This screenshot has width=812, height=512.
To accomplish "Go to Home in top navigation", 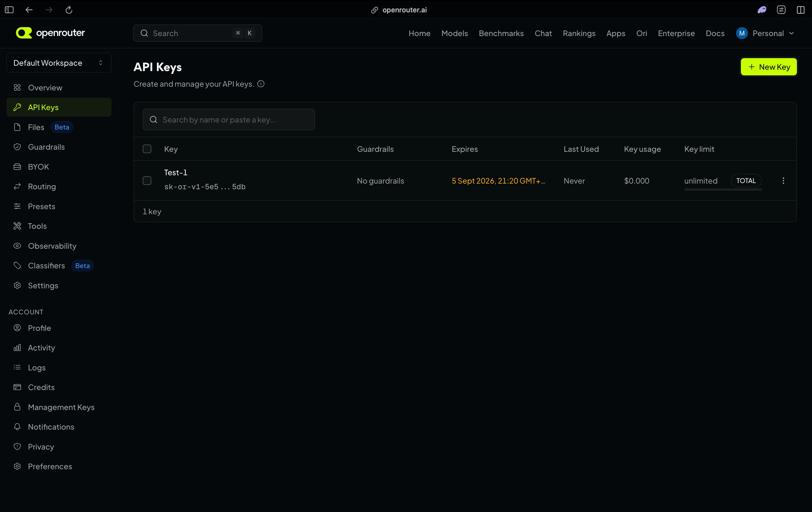I will point(419,33).
